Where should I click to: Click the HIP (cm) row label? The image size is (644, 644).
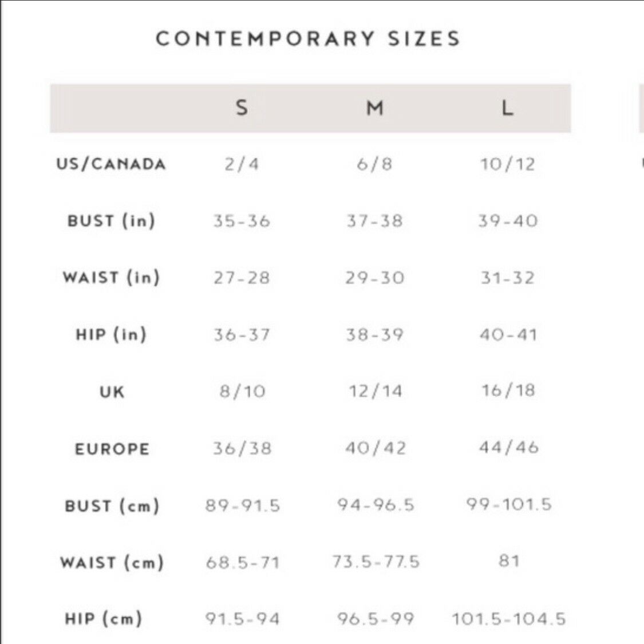[104, 619]
